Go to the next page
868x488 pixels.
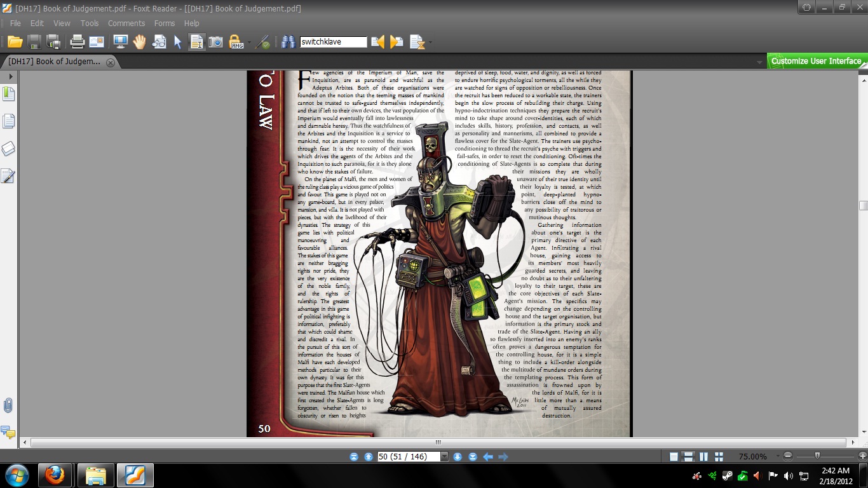click(x=458, y=456)
